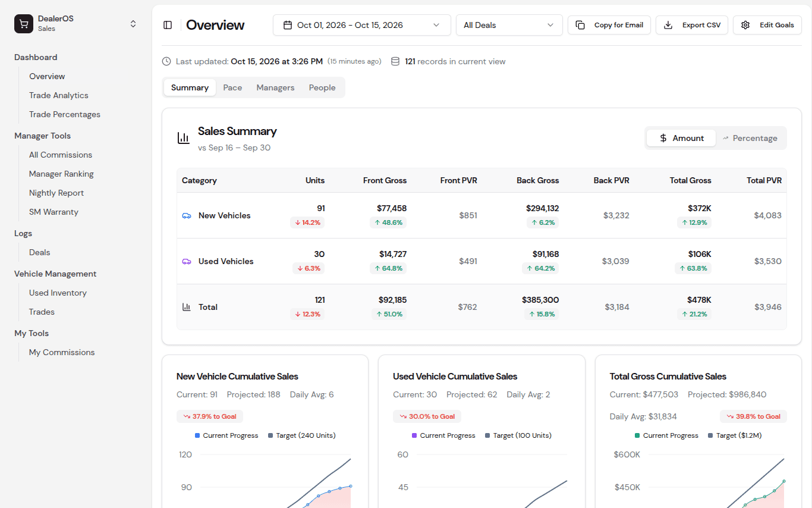Click the trend icon beside Percentage

(726, 138)
